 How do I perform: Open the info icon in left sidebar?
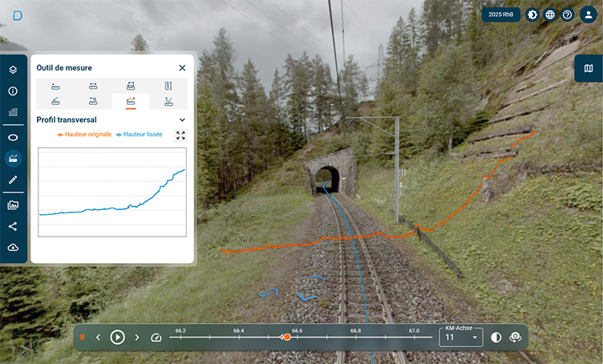point(13,91)
